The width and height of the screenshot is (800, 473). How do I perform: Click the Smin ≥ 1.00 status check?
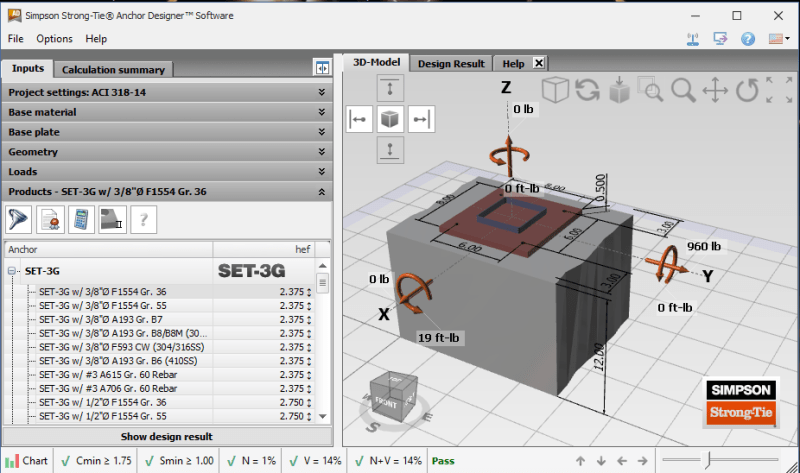tap(179, 461)
